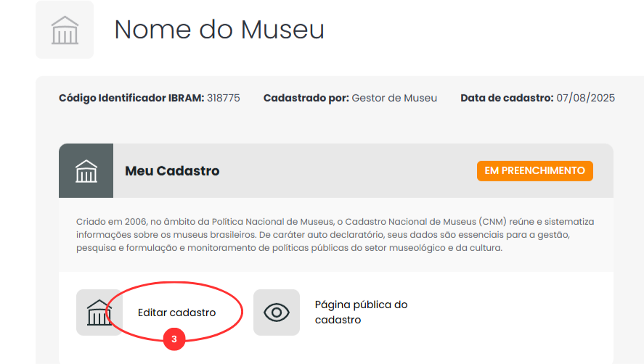Viewport: 644px width, 364px height.
Task: Click the registration date 07/08/2025
Action: pyautogui.click(x=586, y=98)
